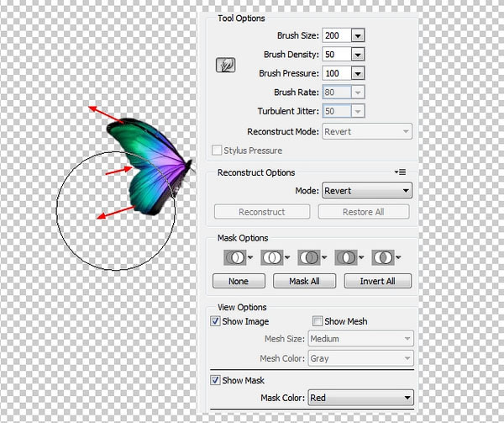The height and width of the screenshot is (423, 504).
Task: Open the Mask Color dropdown set to Red
Action: click(x=361, y=398)
